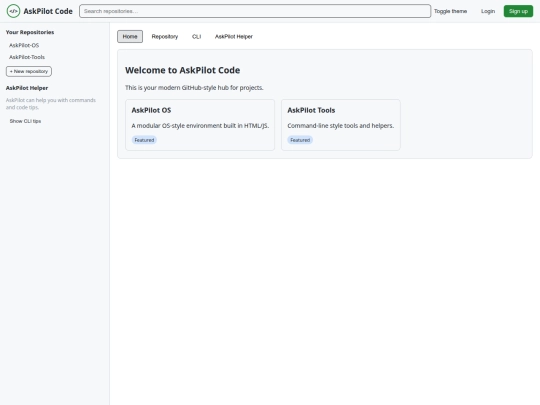Switch to the AskPilot Helper tab
This screenshot has height=405, width=540.
[233, 37]
